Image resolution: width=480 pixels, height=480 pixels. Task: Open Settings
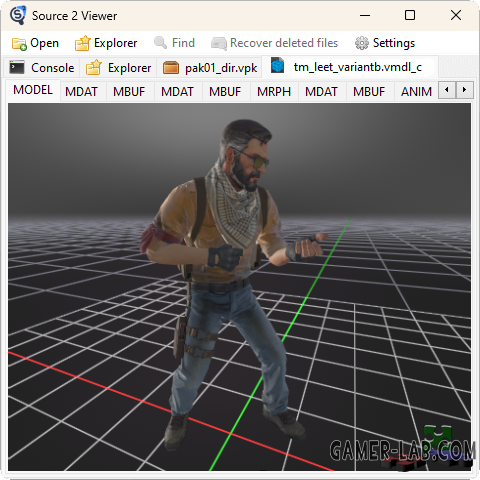coord(385,43)
